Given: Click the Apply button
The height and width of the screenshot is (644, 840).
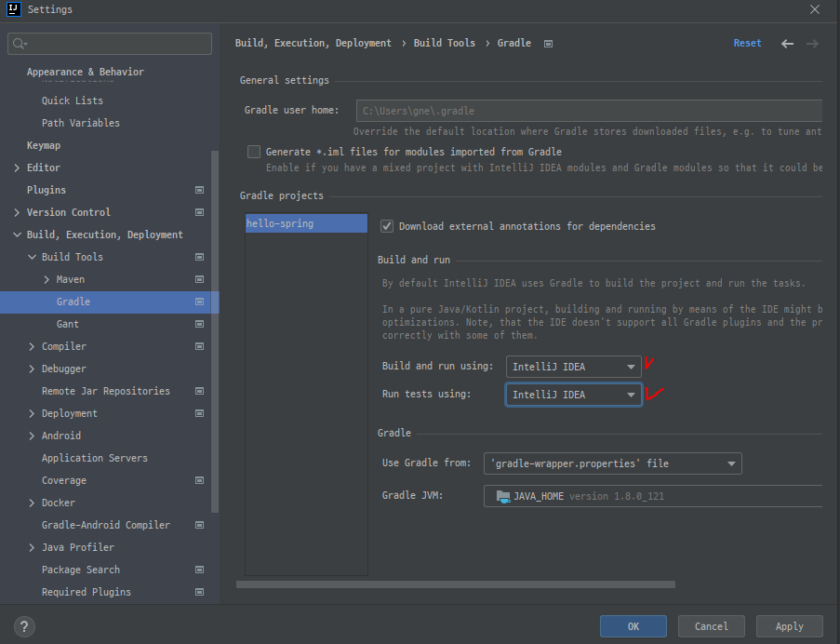Looking at the screenshot, I should (789, 626).
